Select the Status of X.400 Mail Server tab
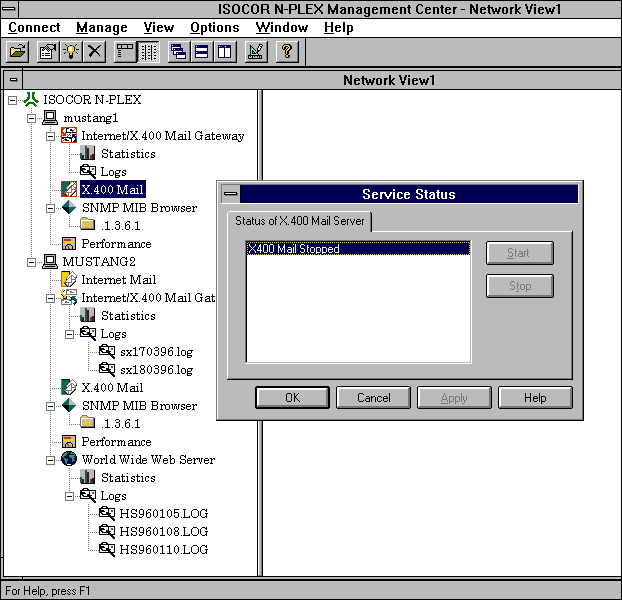The height and width of the screenshot is (600, 622). (299, 221)
